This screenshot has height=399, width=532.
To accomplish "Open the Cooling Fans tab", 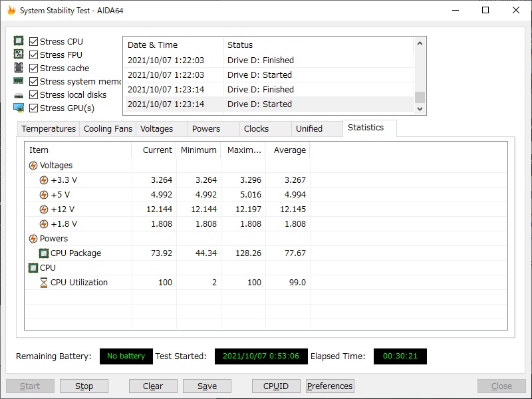I will tap(108, 129).
